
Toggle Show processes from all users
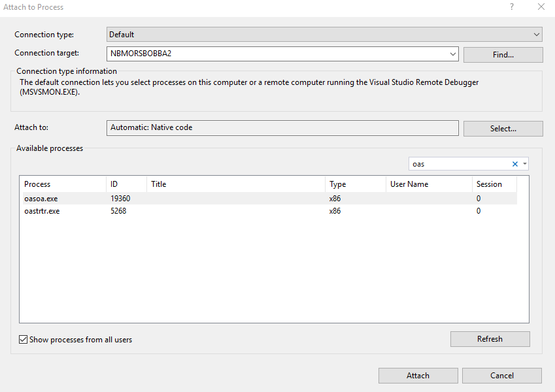click(24, 340)
